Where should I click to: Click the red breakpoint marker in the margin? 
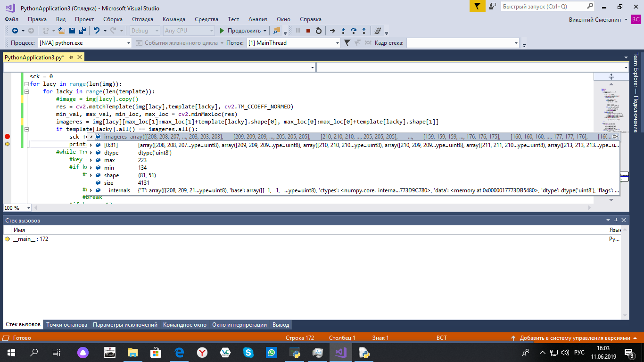pyautogui.click(x=7, y=136)
